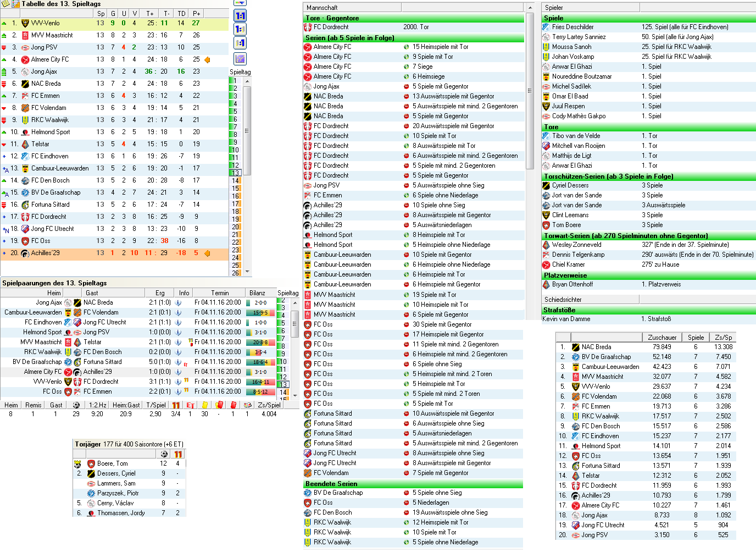
Task: Select matchday 10 in the Spieltag list beside the pairings
Action: (x=283, y=362)
